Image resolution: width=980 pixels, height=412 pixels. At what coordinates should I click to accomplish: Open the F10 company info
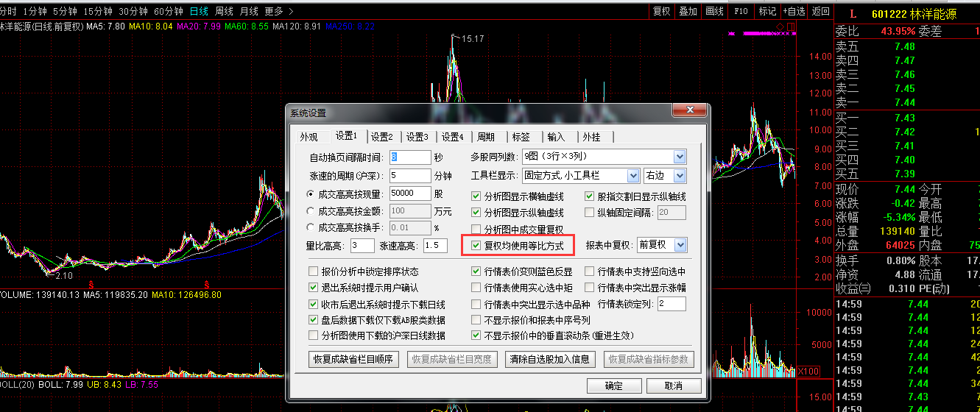(741, 11)
